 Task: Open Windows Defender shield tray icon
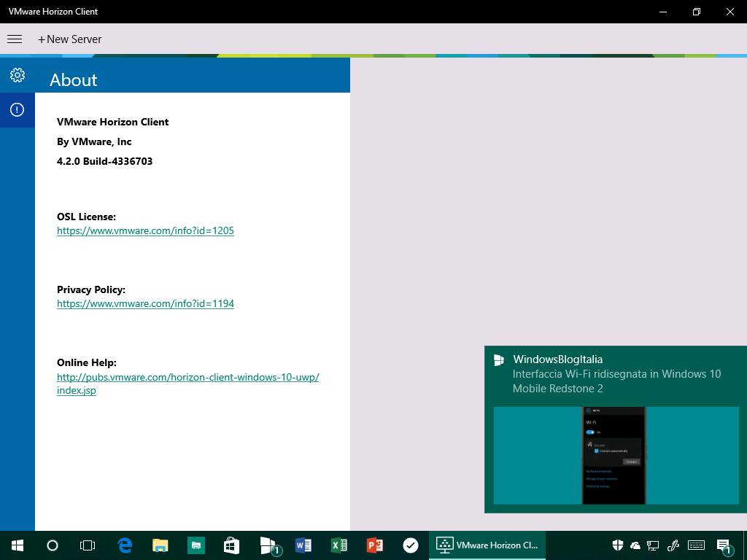click(618, 545)
